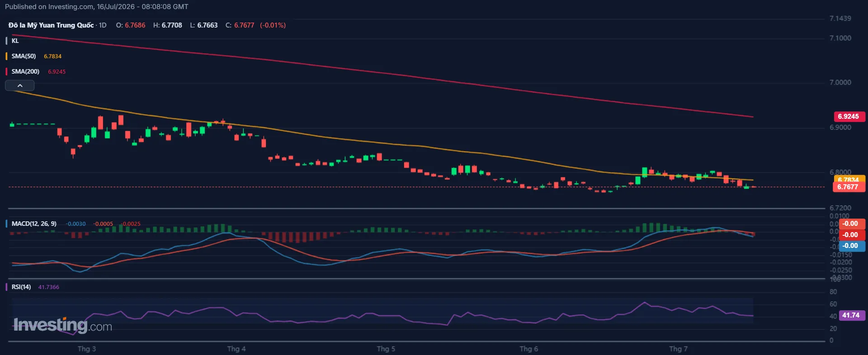Click the Thg 4 time axis label
This screenshot has height=355, width=868.
[236, 349]
